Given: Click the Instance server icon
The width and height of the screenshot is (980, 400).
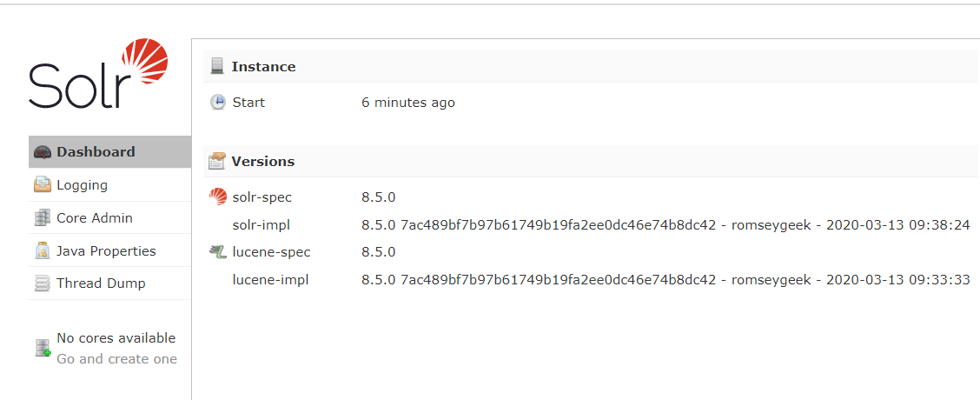Looking at the screenshot, I should pos(217,66).
